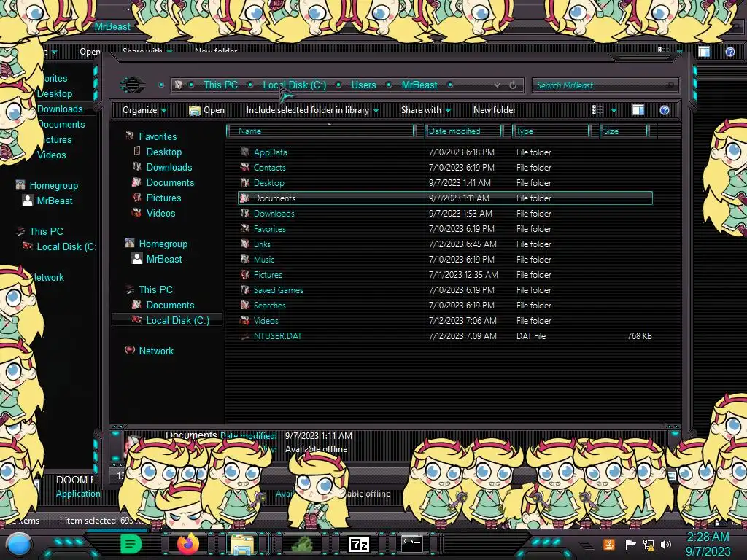
Task: Open Downloads under Favorites in navigation pane
Action: (169, 167)
